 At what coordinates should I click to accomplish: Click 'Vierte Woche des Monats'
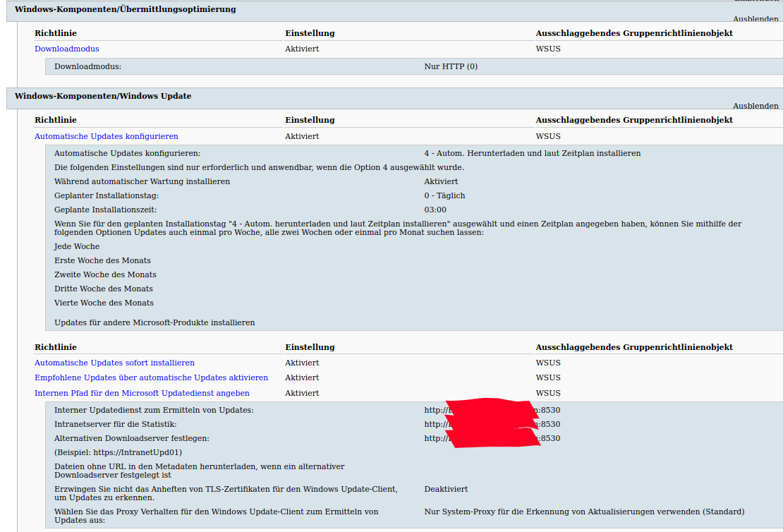(x=104, y=303)
